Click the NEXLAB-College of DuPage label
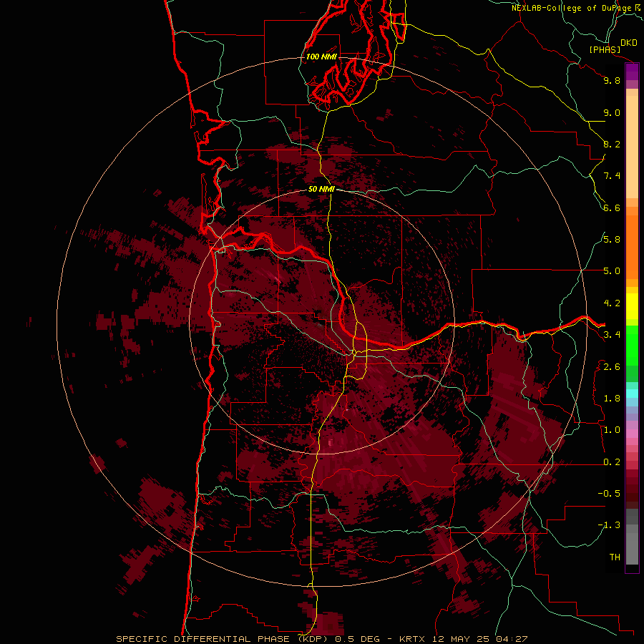644x644 pixels. pos(572,8)
